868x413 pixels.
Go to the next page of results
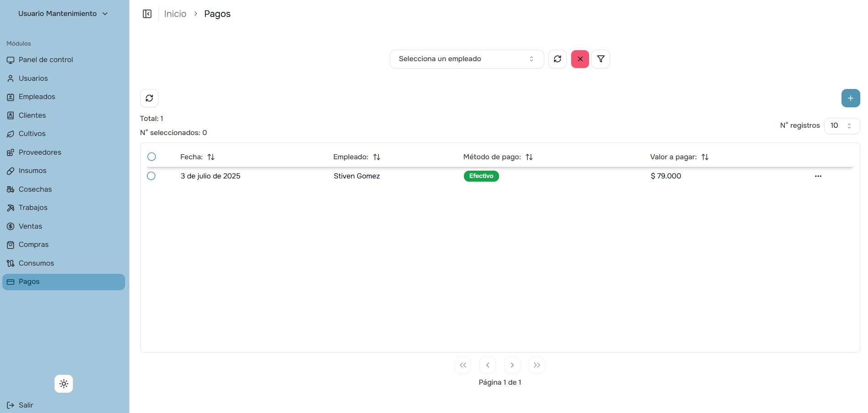tap(512, 365)
